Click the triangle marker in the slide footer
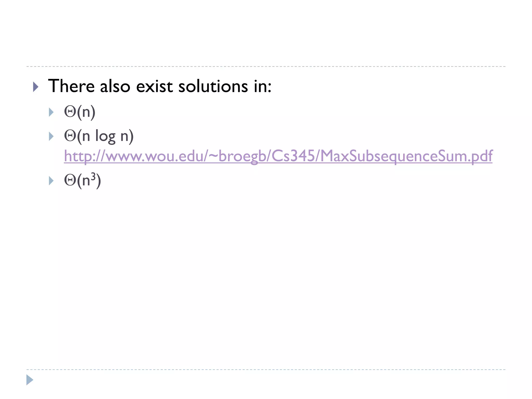 pos(30,380)
